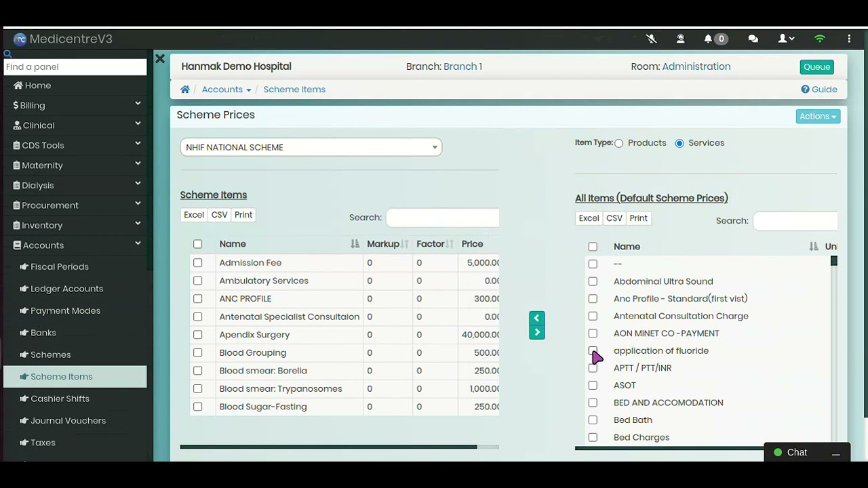The width and height of the screenshot is (868, 488).
Task: Check the ANC PROFILE row
Action: (x=197, y=298)
